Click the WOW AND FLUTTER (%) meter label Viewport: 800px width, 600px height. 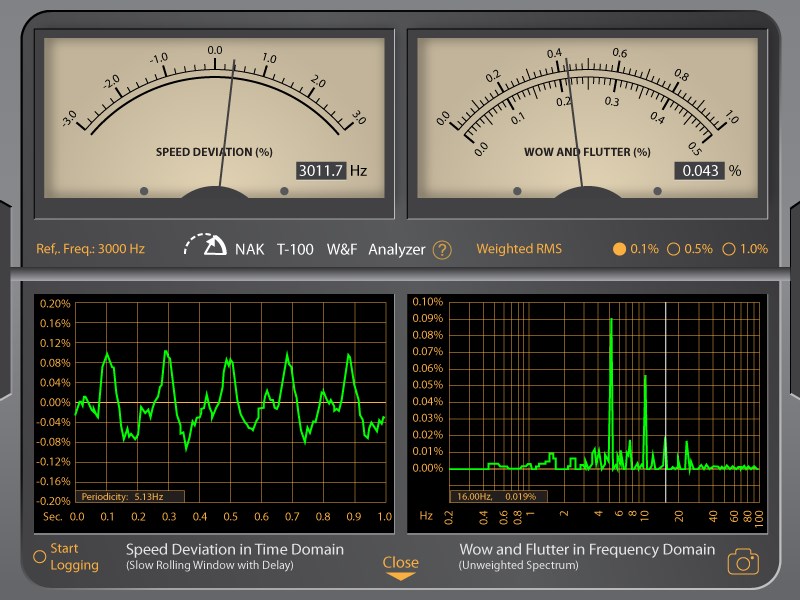pos(587,152)
